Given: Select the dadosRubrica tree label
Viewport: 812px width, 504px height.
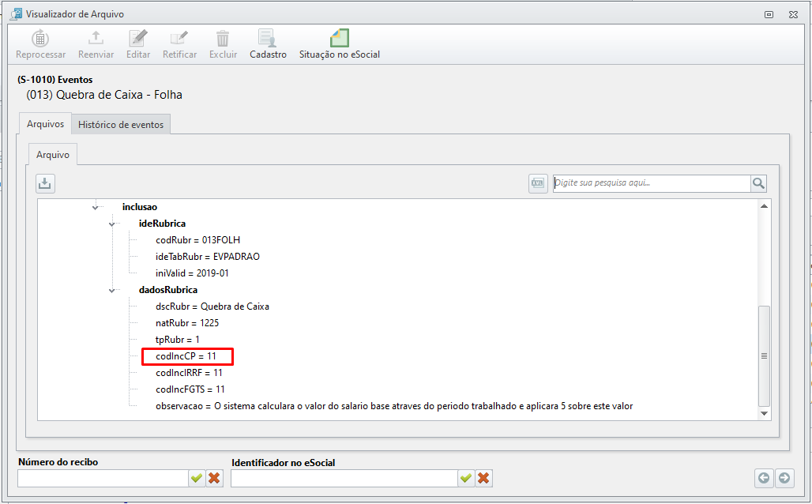Looking at the screenshot, I should [x=168, y=290].
